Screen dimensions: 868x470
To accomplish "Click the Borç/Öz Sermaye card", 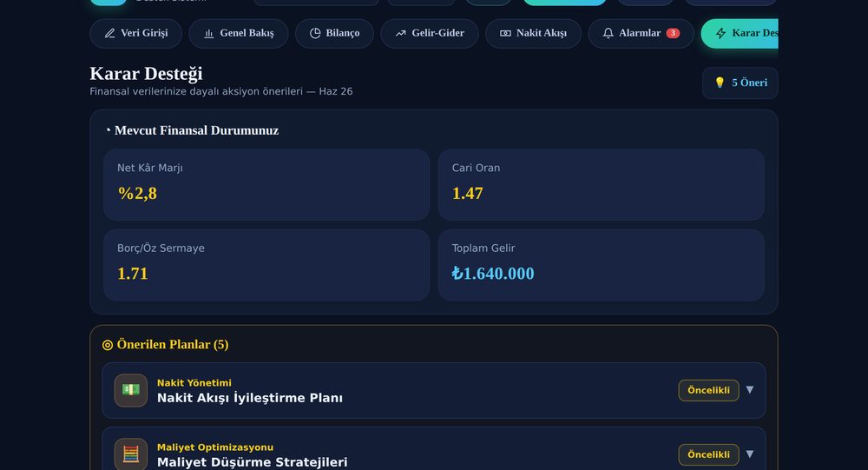I will (x=266, y=265).
